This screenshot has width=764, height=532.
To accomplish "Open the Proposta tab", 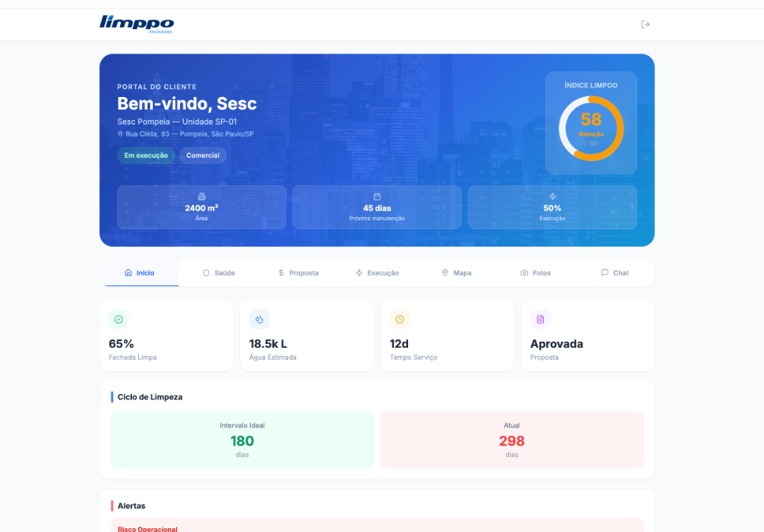I will pyautogui.click(x=298, y=273).
